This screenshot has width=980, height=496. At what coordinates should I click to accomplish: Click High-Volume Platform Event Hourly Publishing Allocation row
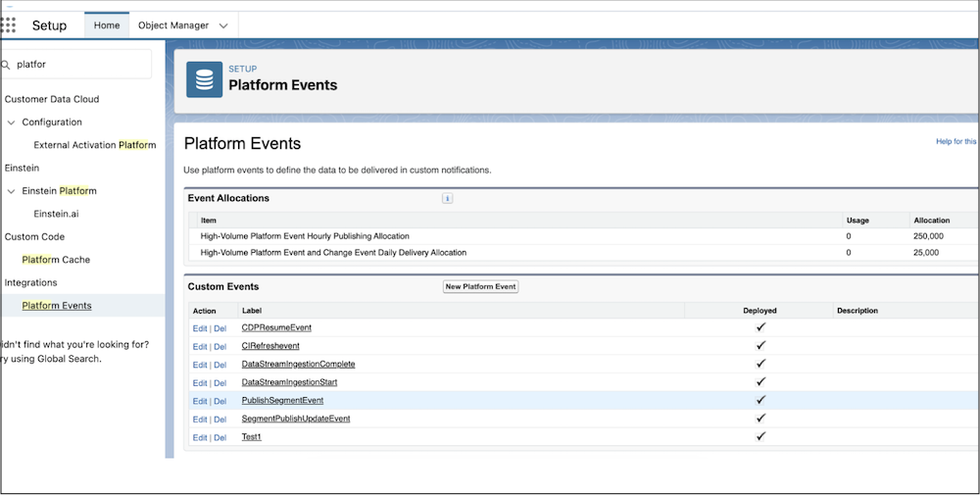pos(305,236)
